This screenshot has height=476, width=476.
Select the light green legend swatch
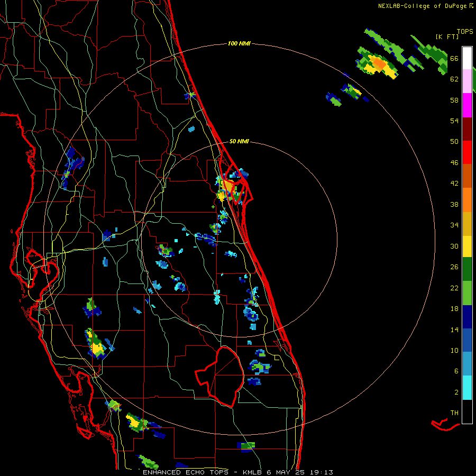click(467, 293)
